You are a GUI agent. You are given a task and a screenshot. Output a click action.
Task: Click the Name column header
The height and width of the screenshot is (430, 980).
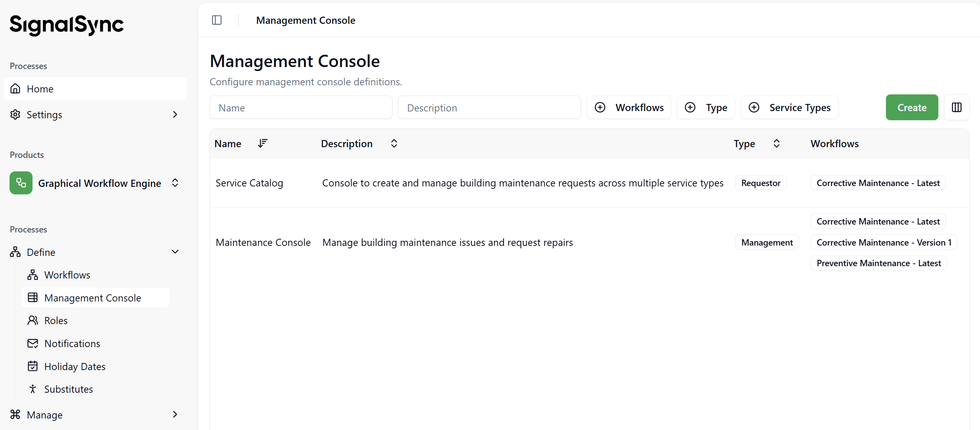[x=228, y=144]
